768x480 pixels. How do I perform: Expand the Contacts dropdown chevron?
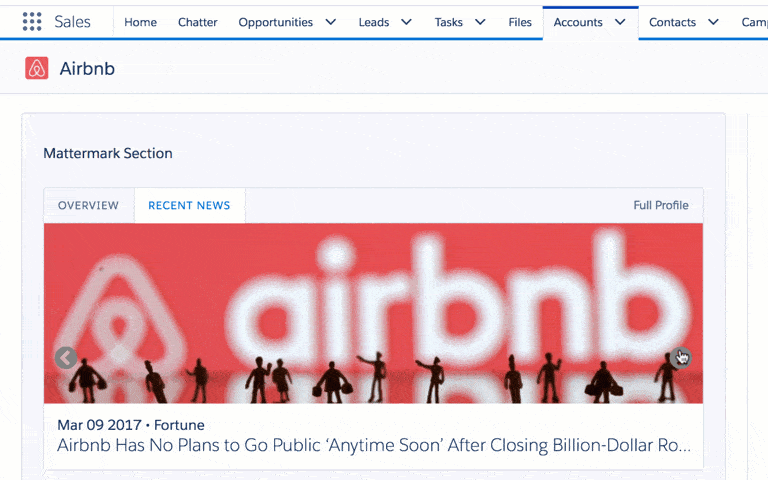[714, 22]
